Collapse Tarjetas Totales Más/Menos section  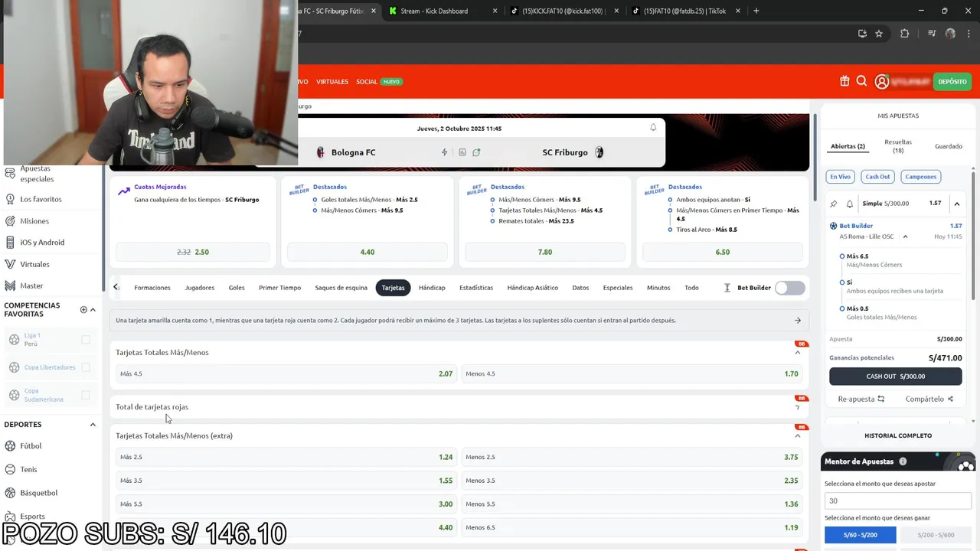(797, 352)
